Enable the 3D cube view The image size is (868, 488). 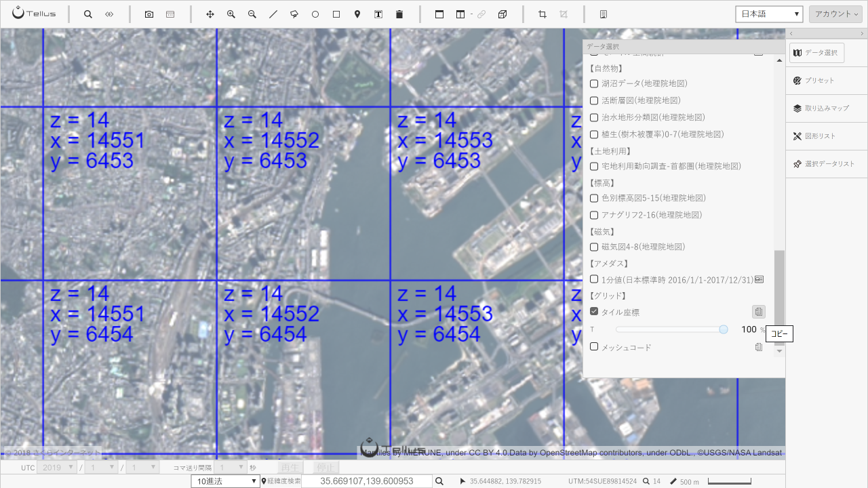[502, 14]
